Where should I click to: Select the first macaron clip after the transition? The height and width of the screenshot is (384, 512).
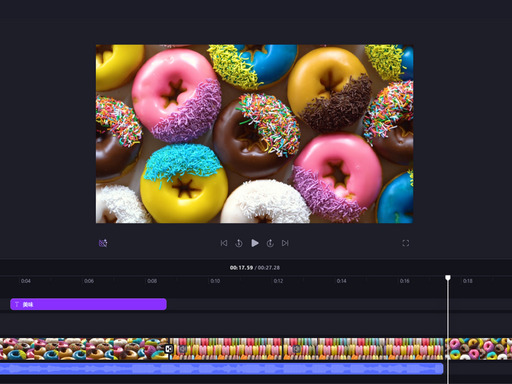pos(226,349)
